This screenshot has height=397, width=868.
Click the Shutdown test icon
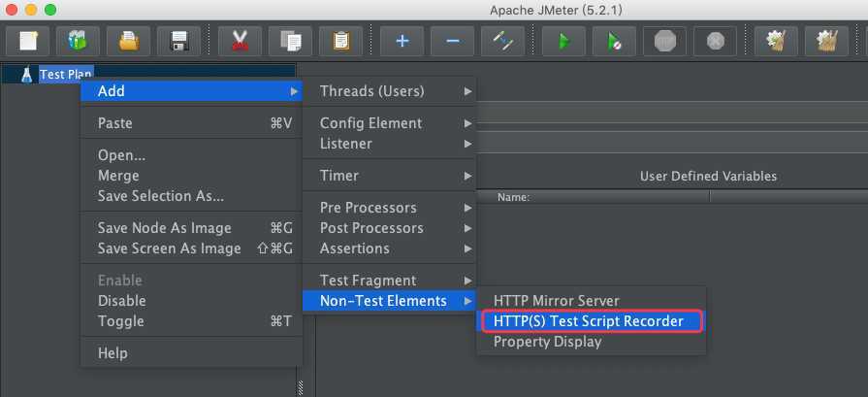pos(715,41)
